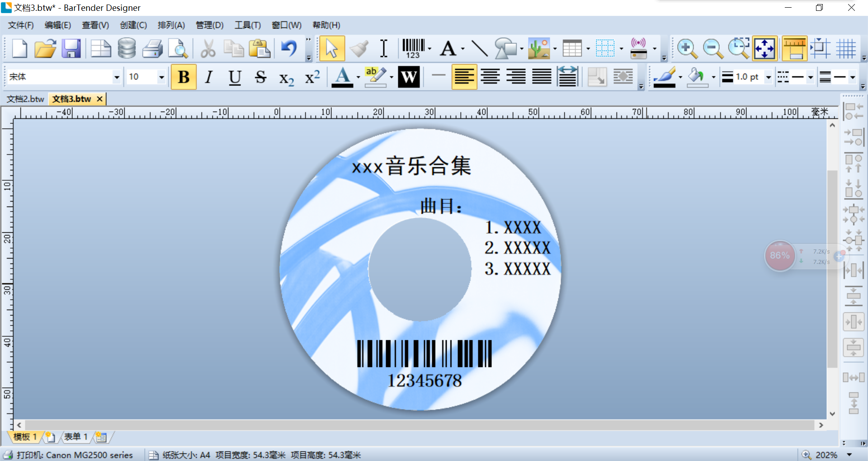Open the 文件(F) menu
This screenshot has width=868, height=461.
point(21,25)
